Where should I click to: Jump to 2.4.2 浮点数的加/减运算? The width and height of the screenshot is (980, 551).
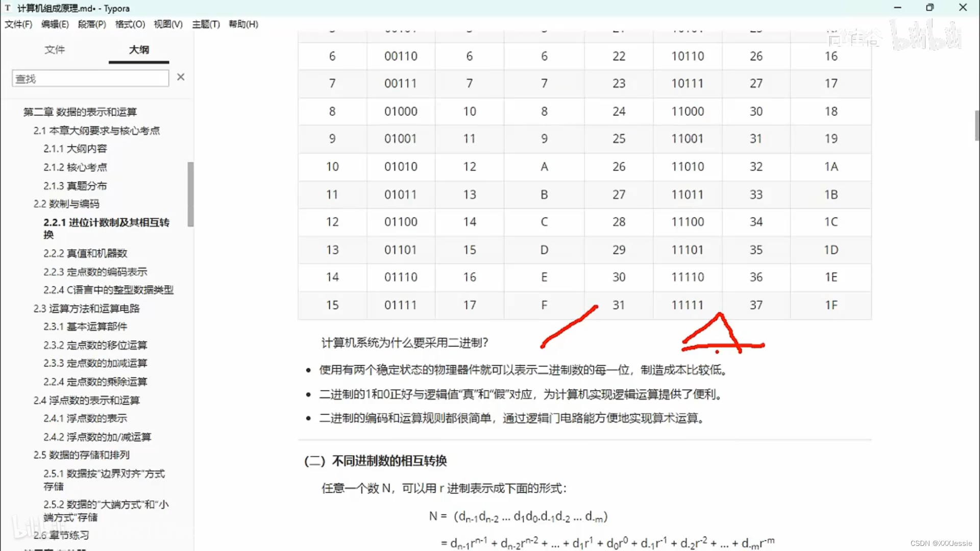(x=97, y=437)
